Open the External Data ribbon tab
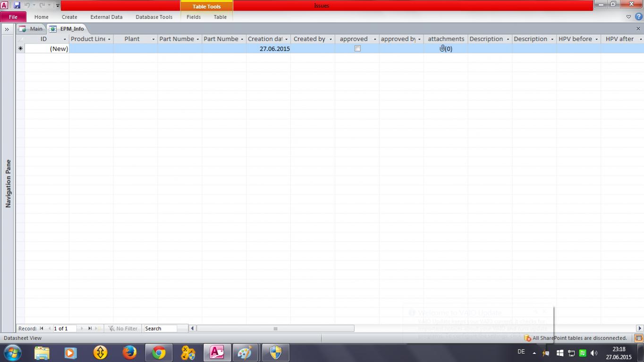The width and height of the screenshot is (644, 362). click(106, 17)
